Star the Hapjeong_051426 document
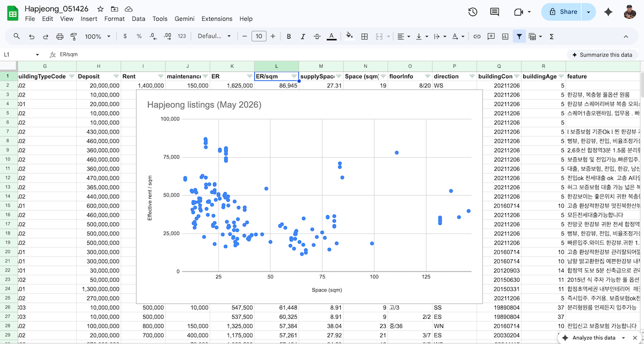Screen dimensions: 644x344 pos(100,9)
